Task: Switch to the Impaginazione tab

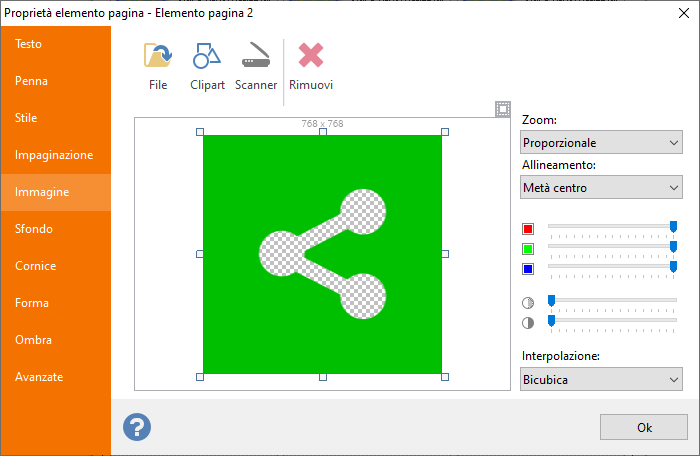Action: click(56, 155)
